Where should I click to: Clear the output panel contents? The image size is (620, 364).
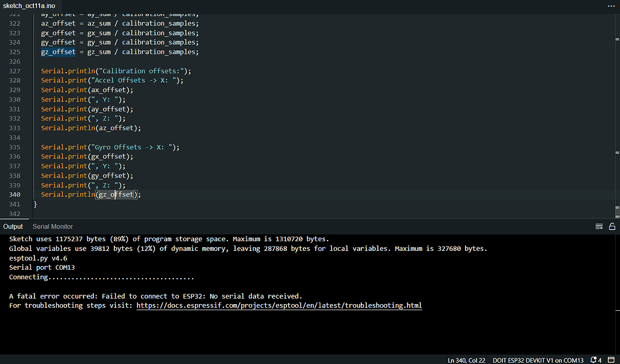point(599,227)
